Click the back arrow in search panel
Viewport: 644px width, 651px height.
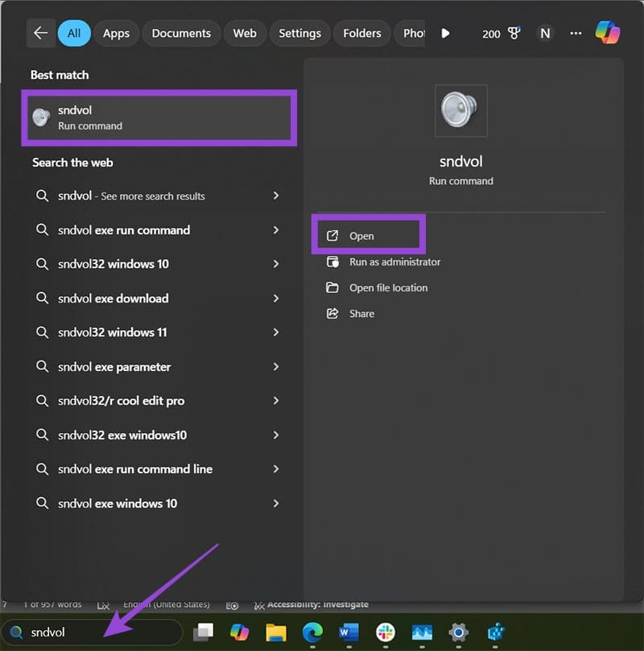click(x=41, y=33)
